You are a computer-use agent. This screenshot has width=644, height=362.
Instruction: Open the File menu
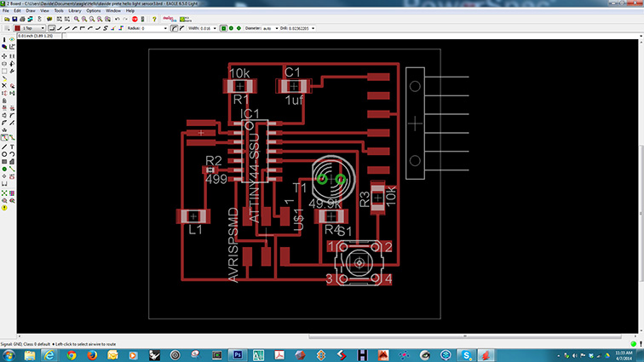(6, 11)
